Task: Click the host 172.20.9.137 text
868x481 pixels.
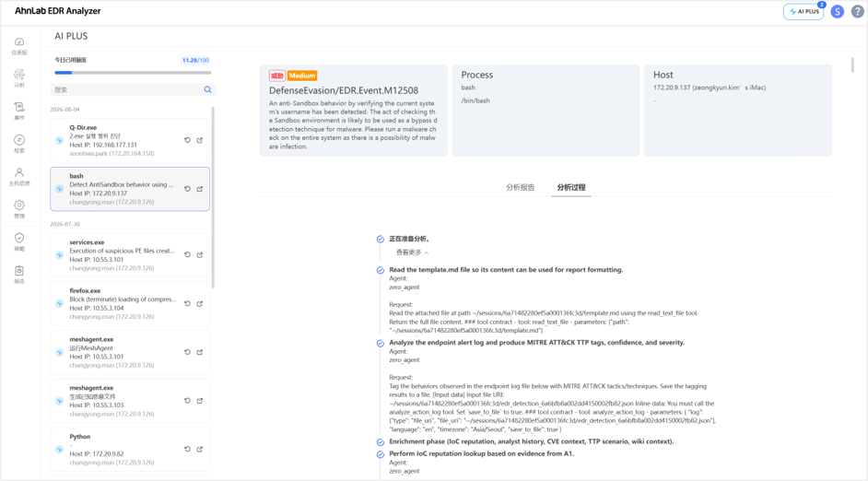Action: tap(710, 88)
